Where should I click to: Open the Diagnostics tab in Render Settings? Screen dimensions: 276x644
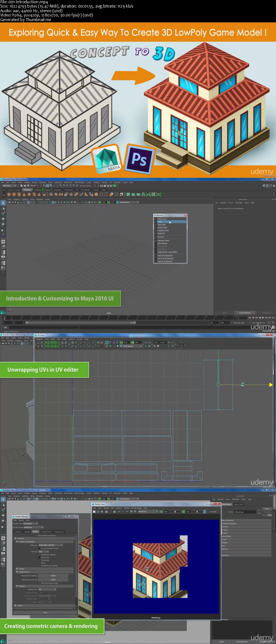[59, 532]
